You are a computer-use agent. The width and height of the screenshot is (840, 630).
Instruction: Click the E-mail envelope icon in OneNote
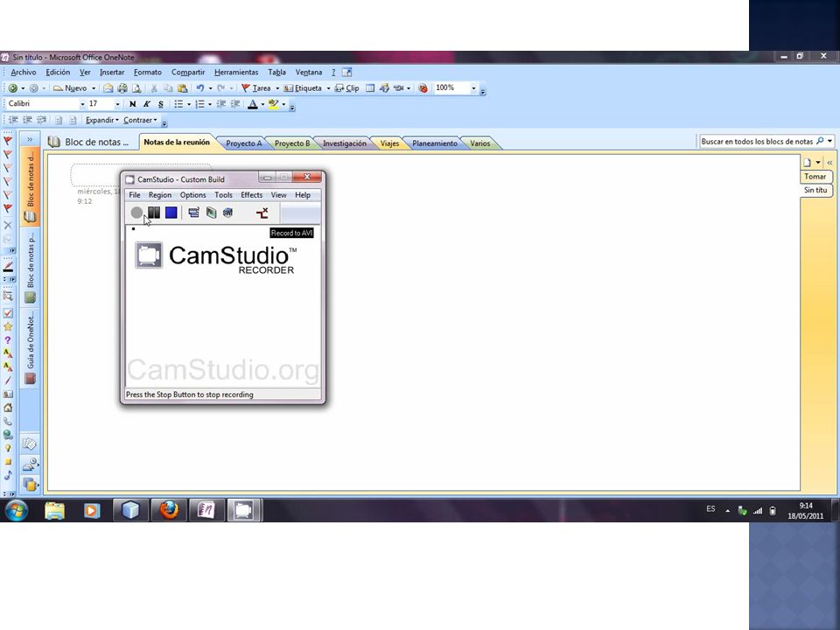click(108, 87)
